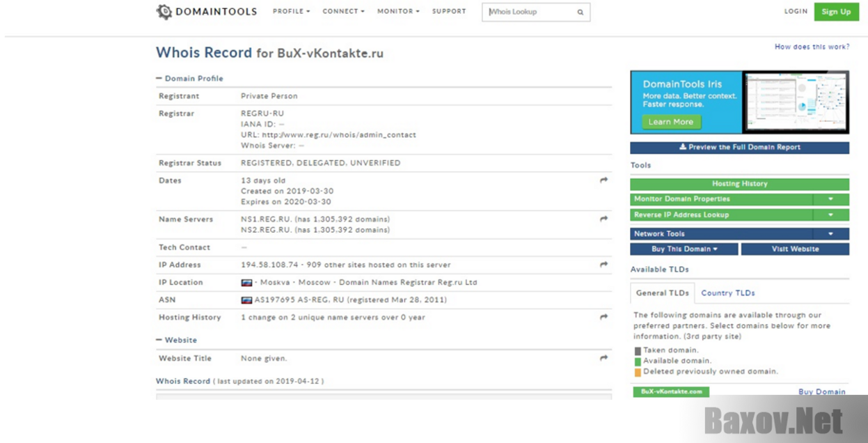The height and width of the screenshot is (443, 868).
Task: Click Learn More in Iris banner
Action: (671, 122)
